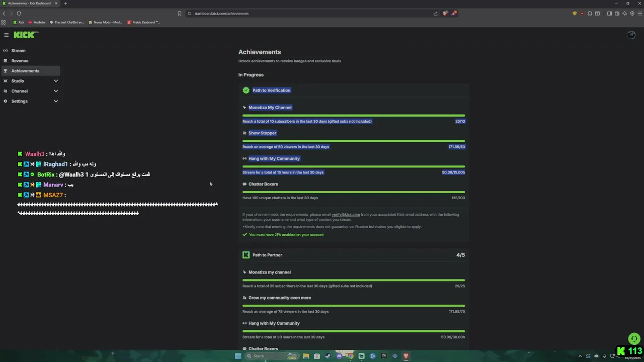The image size is (644, 362).
Task: Click the Path to Partner Kick icon
Action: [246, 255]
